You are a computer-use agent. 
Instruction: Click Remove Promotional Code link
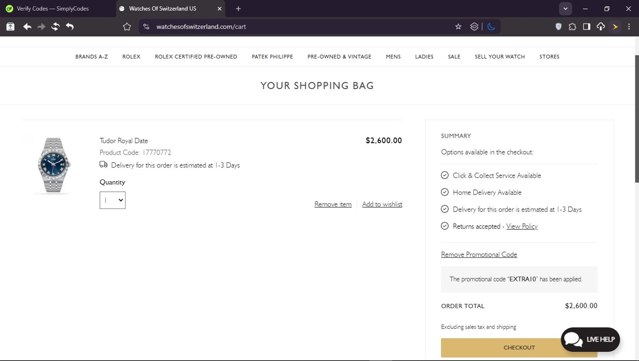tap(479, 254)
